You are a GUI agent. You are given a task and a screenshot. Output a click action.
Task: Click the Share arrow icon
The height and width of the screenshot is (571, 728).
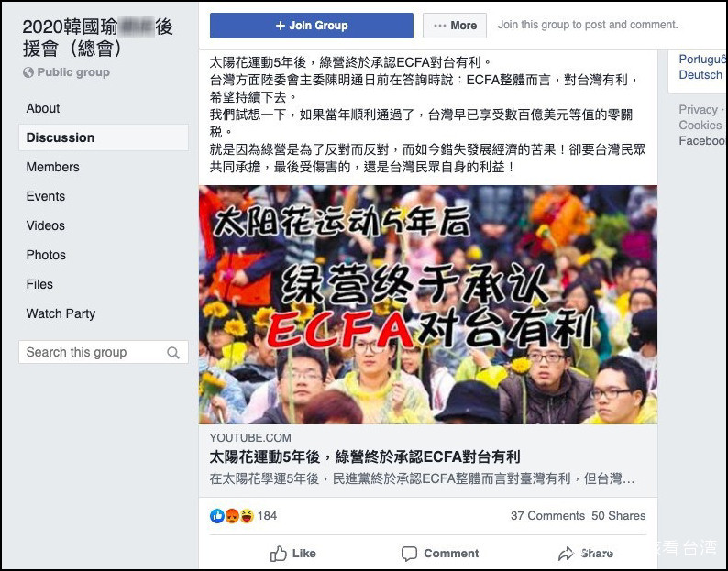566,554
